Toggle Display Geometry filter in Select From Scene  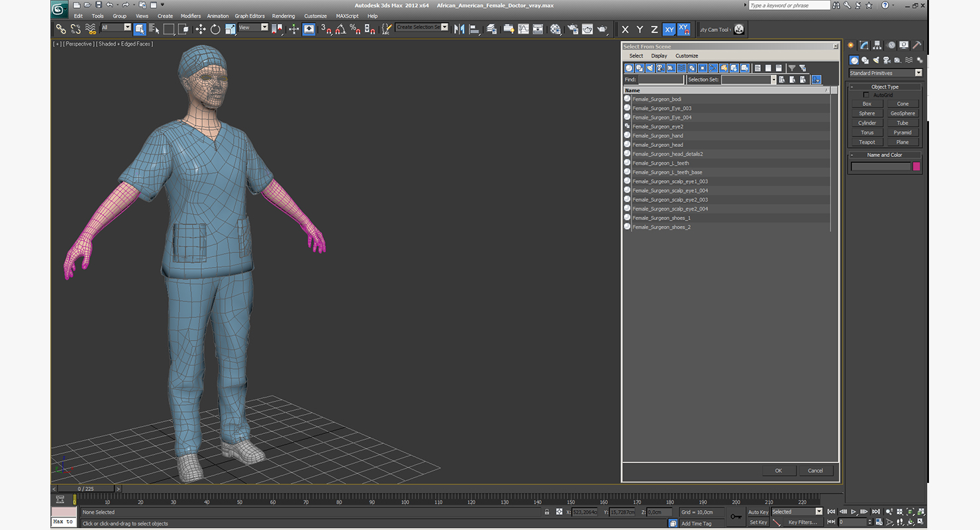pos(629,68)
